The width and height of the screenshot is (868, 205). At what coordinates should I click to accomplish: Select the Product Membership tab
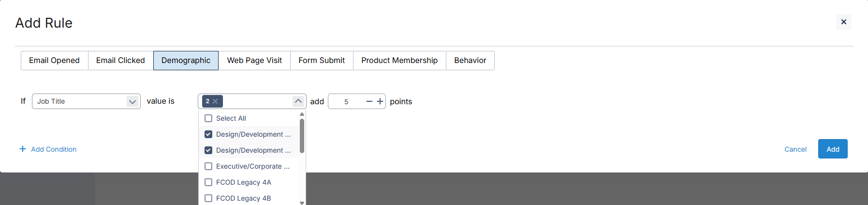coord(399,61)
